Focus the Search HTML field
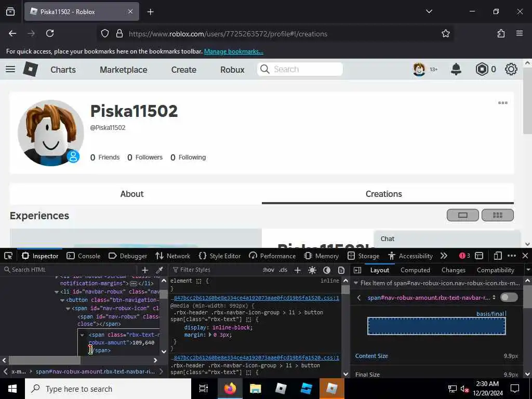The image size is (532, 399). (x=70, y=270)
